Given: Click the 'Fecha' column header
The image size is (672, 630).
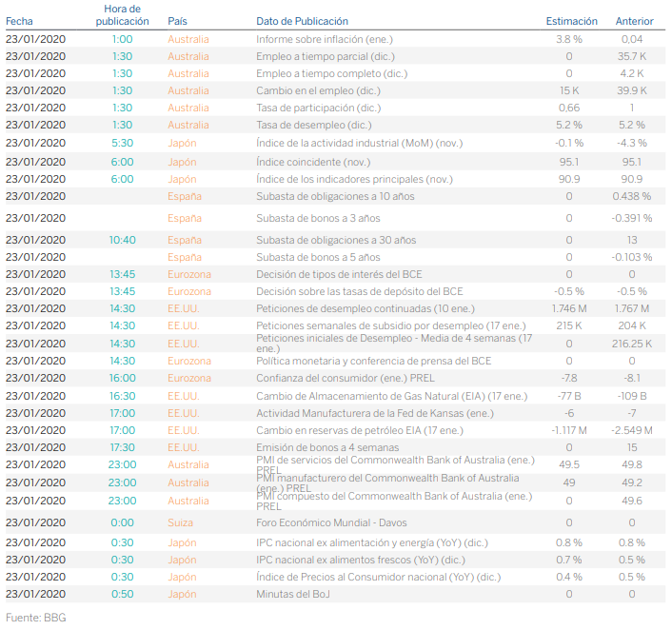Looking at the screenshot, I should (19, 21).
